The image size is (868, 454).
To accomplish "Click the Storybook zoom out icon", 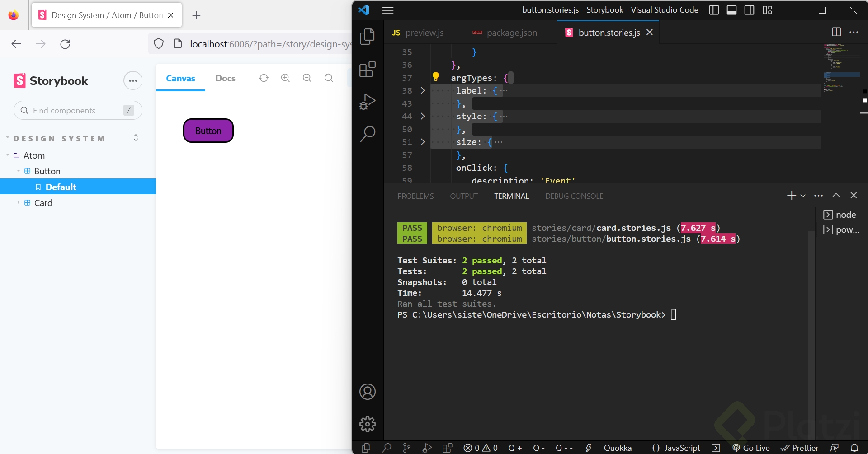I will click(307, 78).
